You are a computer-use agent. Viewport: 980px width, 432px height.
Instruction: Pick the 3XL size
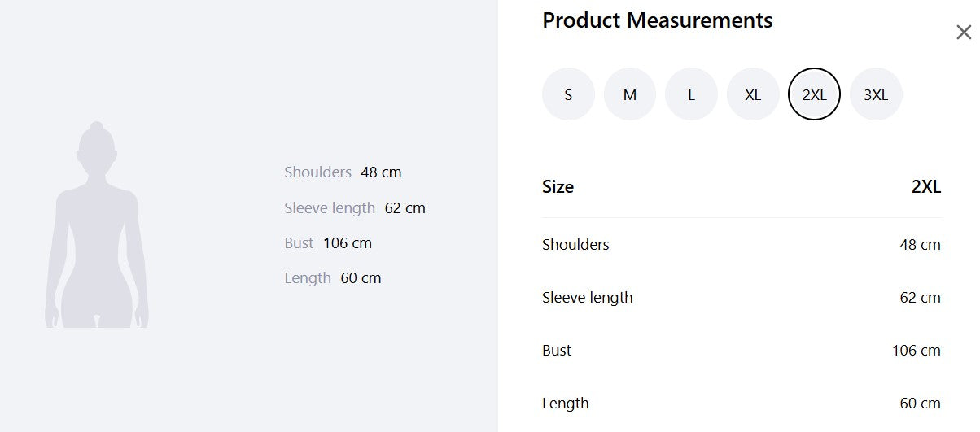[x=876, y=94]
